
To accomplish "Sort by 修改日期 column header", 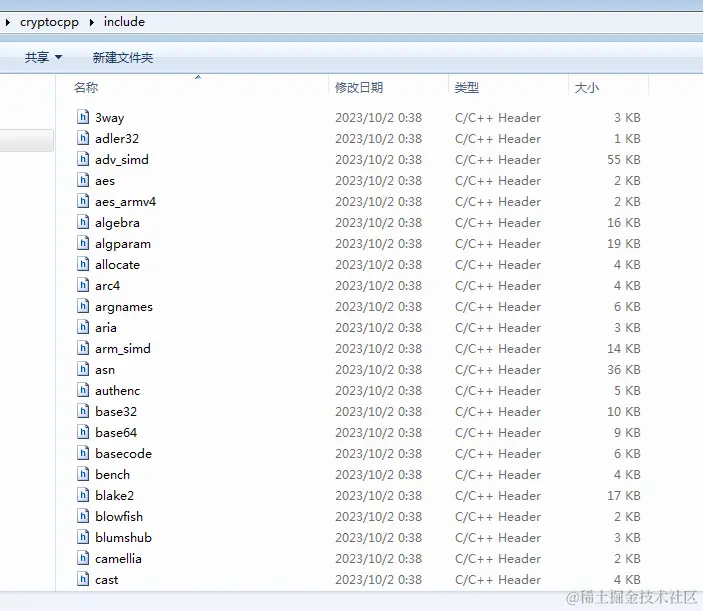I will tap(359, 87).
